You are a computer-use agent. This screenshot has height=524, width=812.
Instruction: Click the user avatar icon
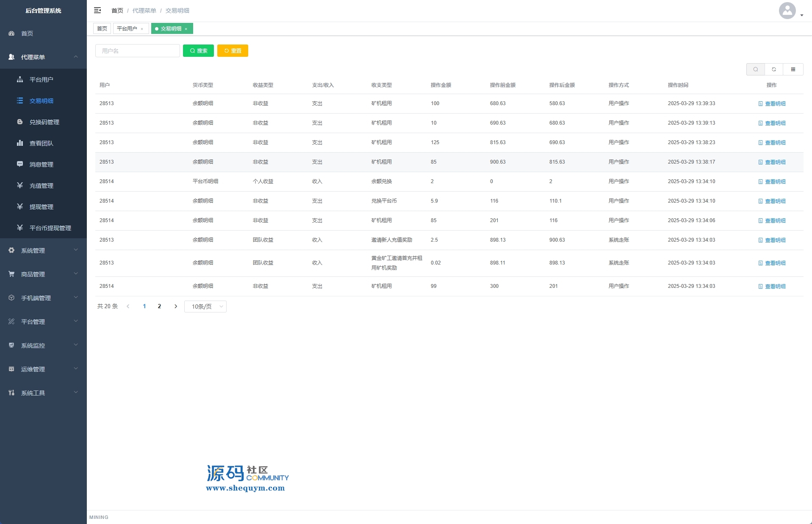(x=787, y=11)
